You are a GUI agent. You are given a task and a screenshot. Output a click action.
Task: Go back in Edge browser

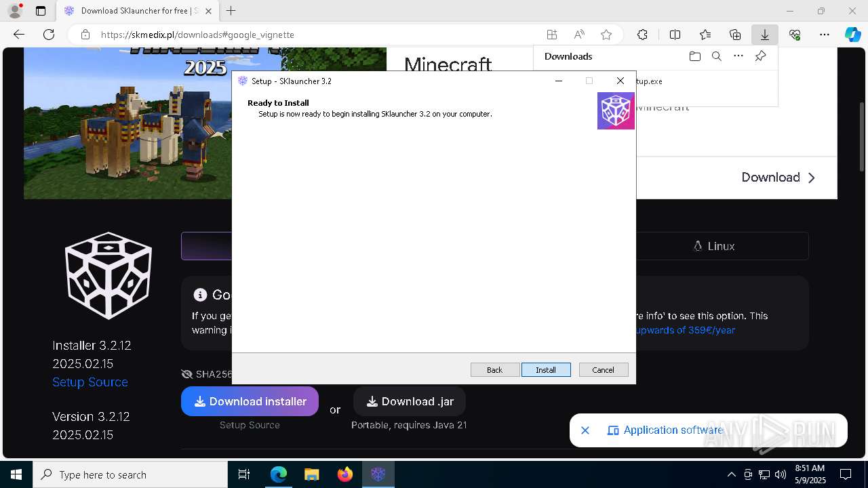point(19,35)
